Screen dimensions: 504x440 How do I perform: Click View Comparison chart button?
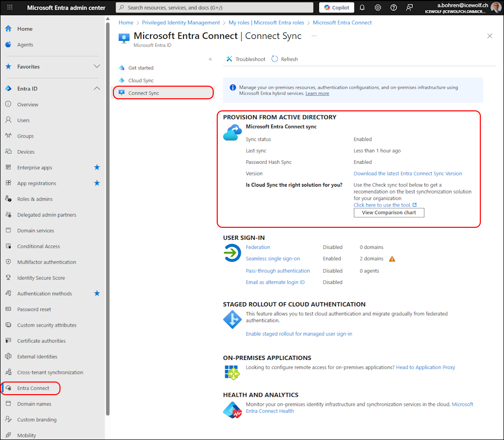click(x=389, y=213)
